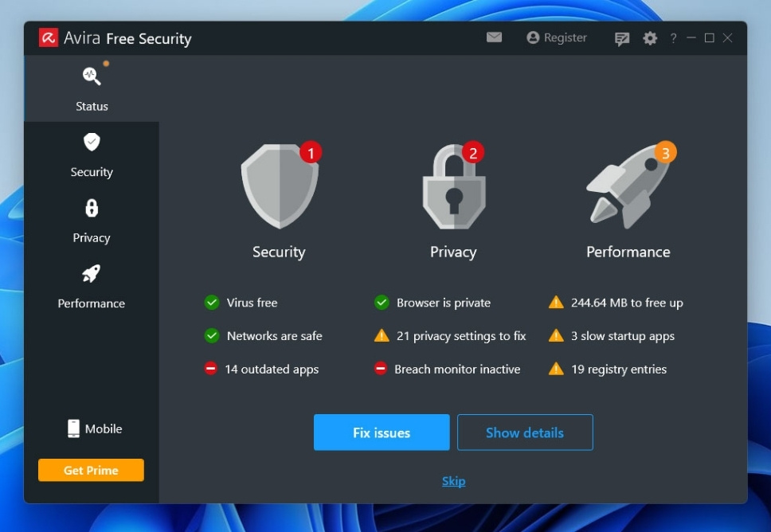Screen dimensions: 771x532
Task: Open the mail envelope icon
Action: click(494, 37)
